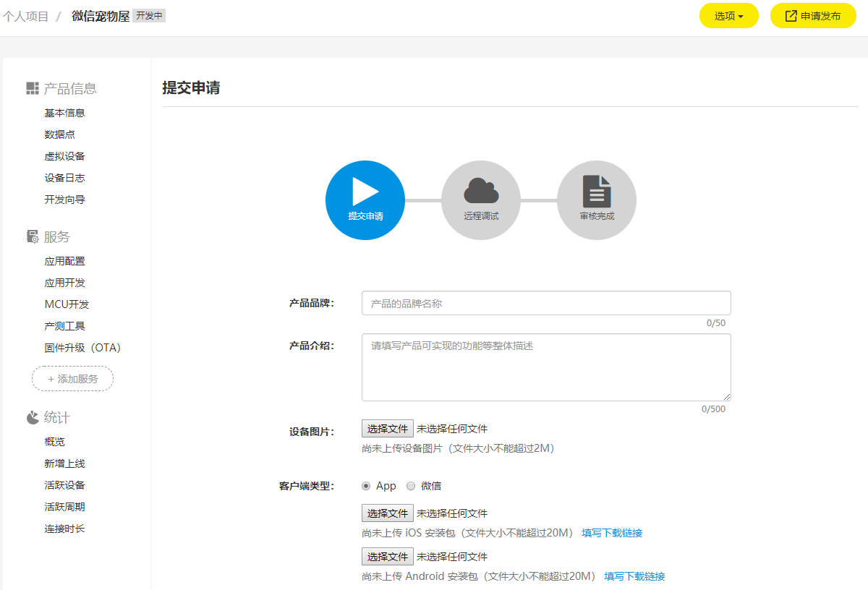Click the 产品品牌 input field

tap(545, 302)
